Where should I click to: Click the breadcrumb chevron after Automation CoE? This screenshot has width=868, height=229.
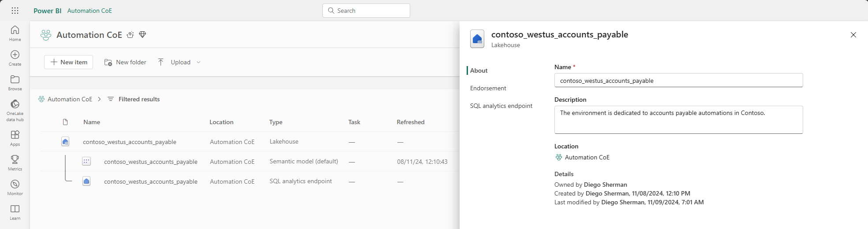point(99,99)
